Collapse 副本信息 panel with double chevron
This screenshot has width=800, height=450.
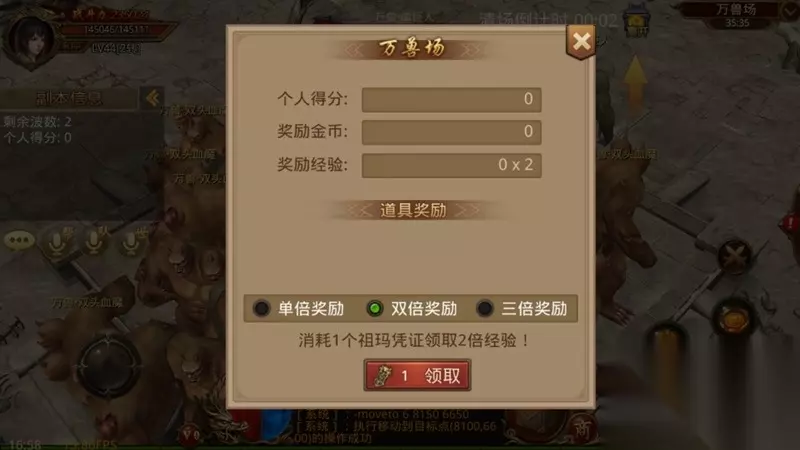coord(153,98)
